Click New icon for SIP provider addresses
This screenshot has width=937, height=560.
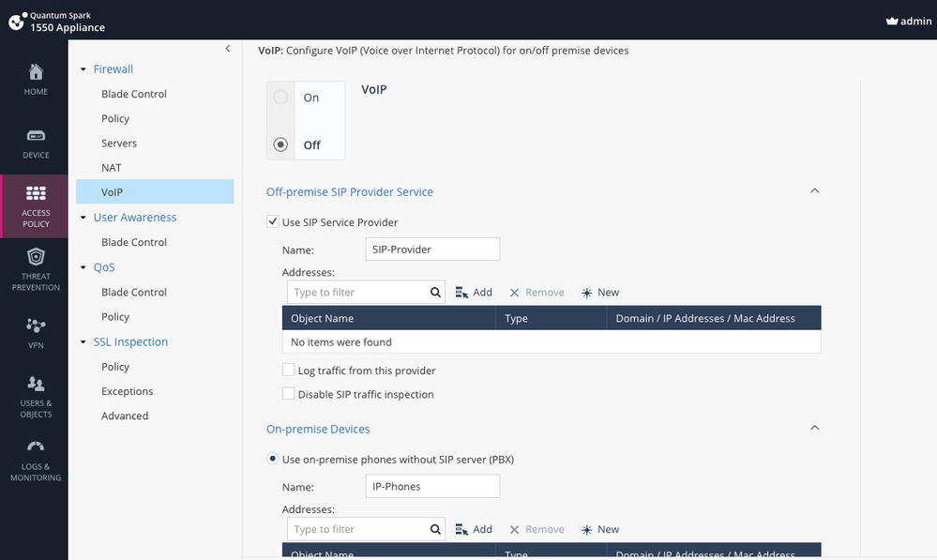click(x=587, y=293)
